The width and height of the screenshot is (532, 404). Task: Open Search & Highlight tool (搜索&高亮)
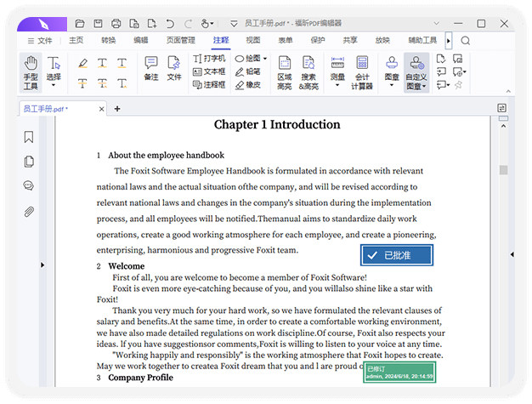coord(308,72)
